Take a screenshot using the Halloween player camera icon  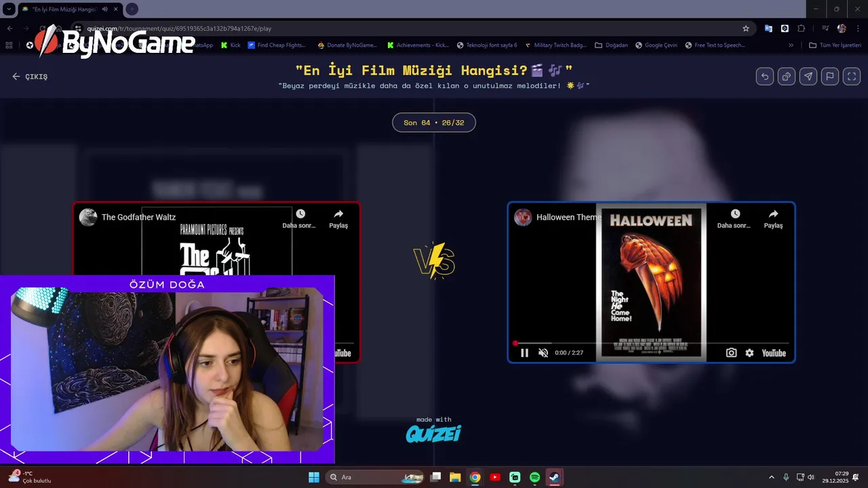point(731,353)
